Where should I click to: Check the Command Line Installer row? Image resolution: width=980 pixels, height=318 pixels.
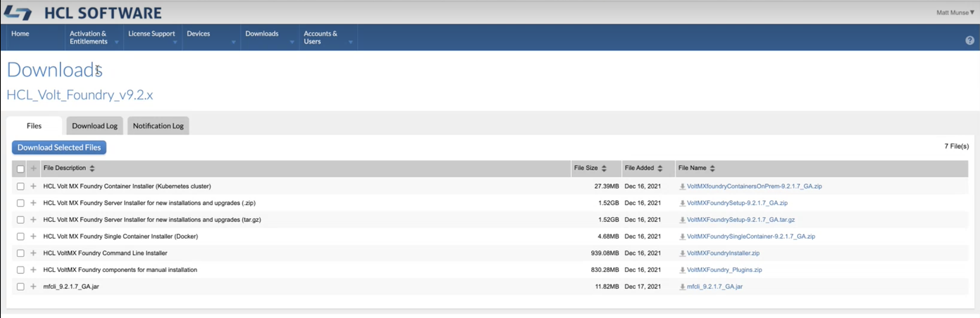[21, 253]
